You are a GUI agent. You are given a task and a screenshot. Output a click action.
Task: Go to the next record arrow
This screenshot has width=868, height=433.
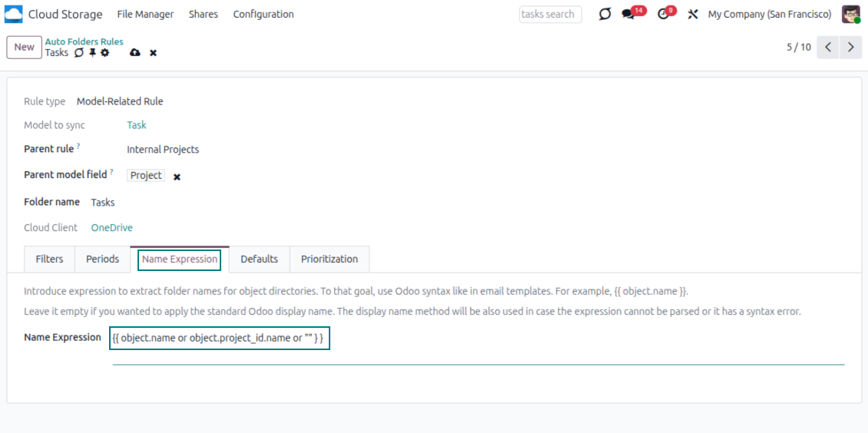pos(850,48)
